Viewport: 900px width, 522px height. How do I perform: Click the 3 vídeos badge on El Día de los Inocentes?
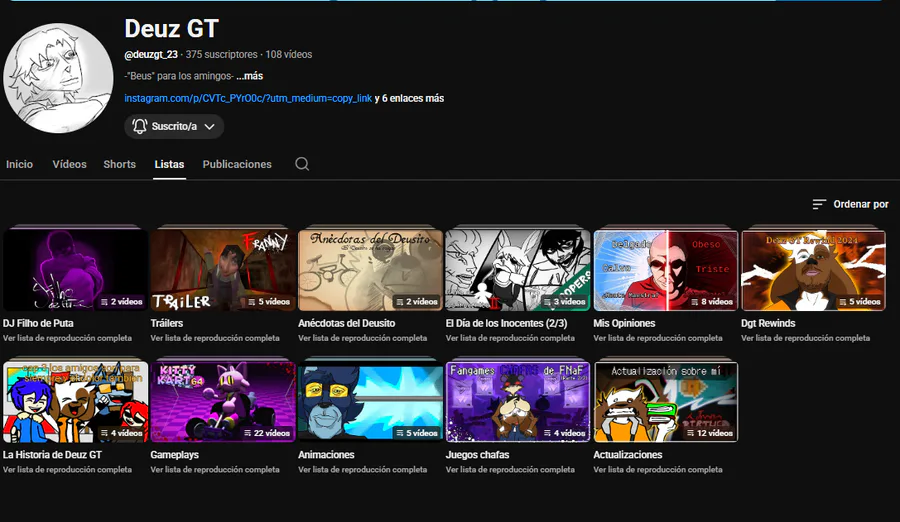pyautogui.click(x=564, y=301)
